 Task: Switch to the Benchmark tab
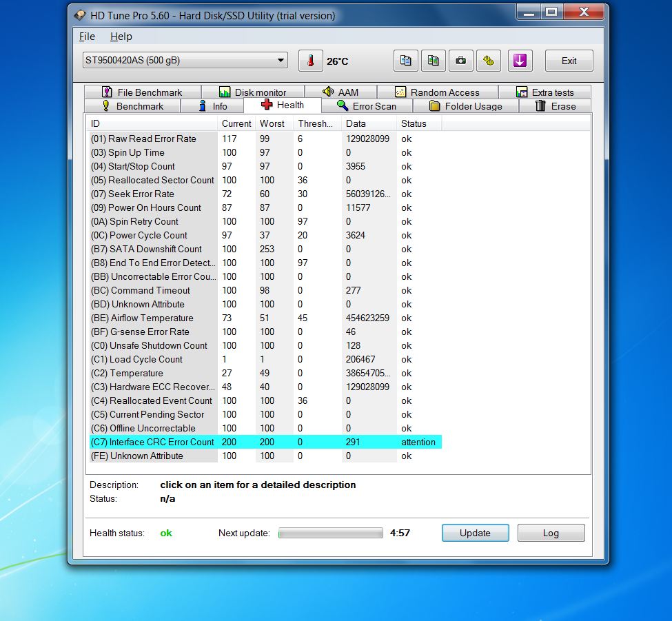pyautogui.click(x=133, y=106)
